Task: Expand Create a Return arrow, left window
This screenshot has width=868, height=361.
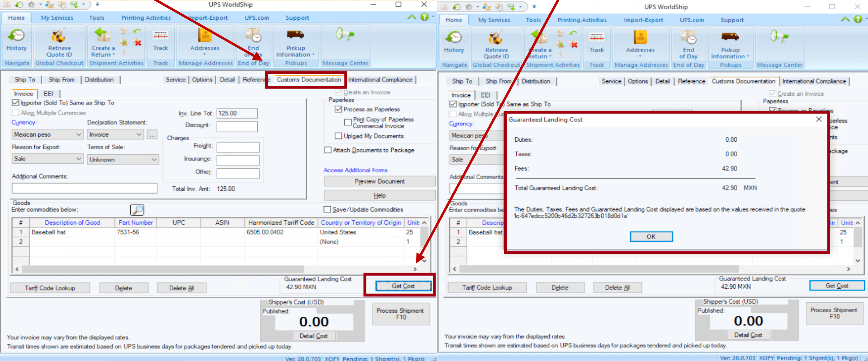Action: pyautogui.click(x=113, y=55)
